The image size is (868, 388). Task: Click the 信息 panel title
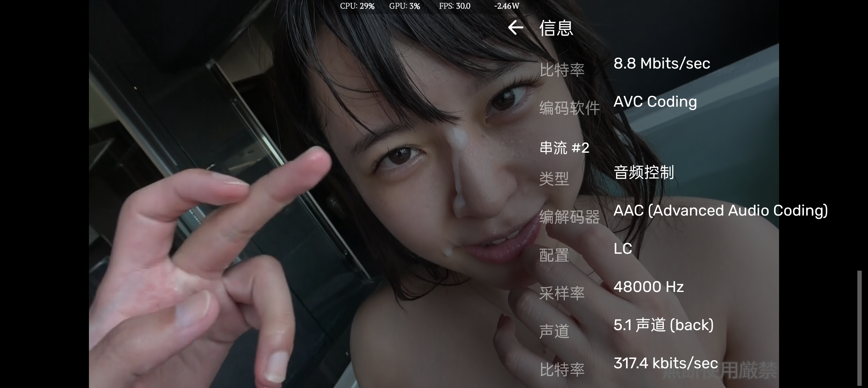(x=556, y=28)
